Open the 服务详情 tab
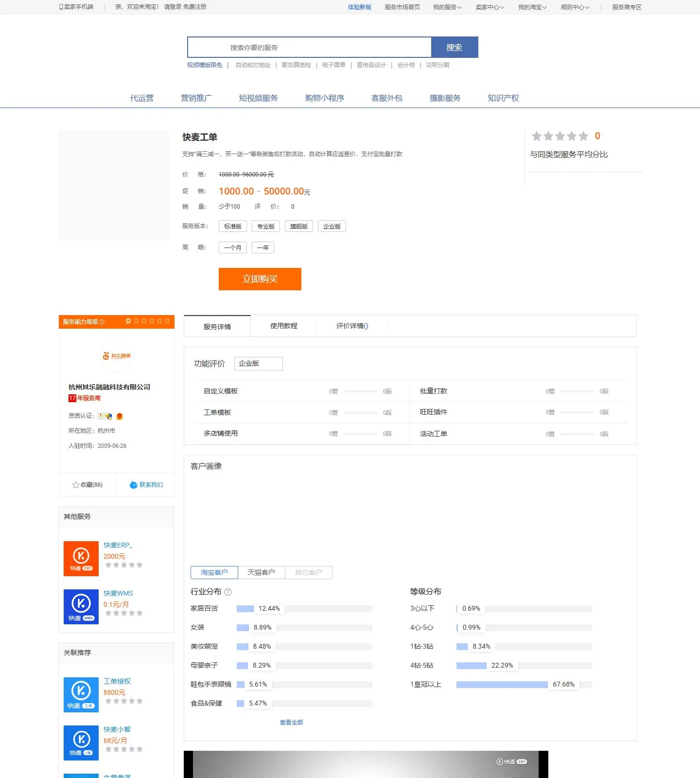The width and height of the screenshot is (700, 778). tap(217, 326)
